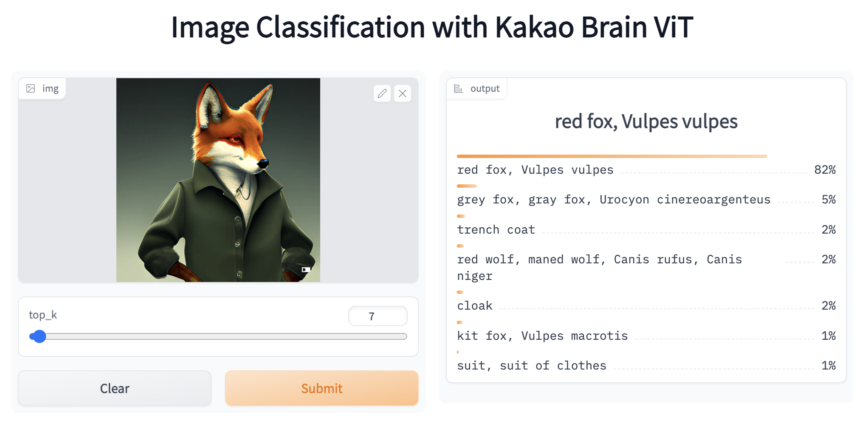Click the img label image icon
The width and height of the screenshot is (868, 429).
31,88
